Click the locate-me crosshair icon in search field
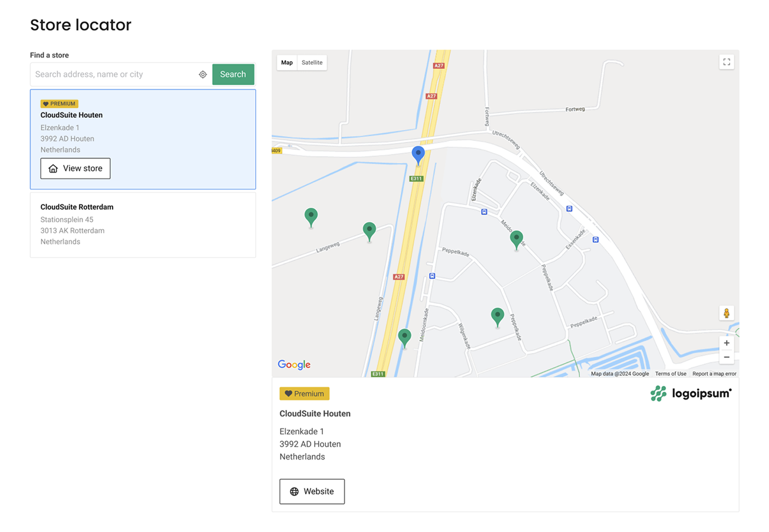The width and height of the screenshot is (769, 532). click(203, 74)
